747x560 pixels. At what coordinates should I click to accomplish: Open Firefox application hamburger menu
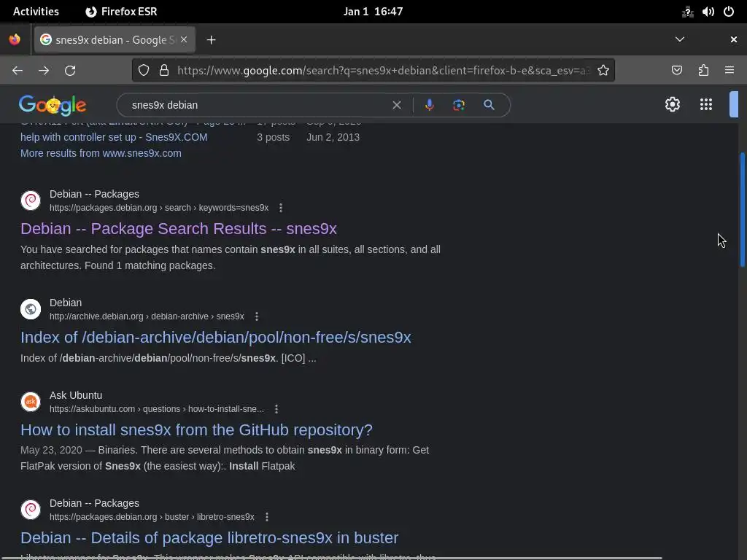(x=729, y=71)
